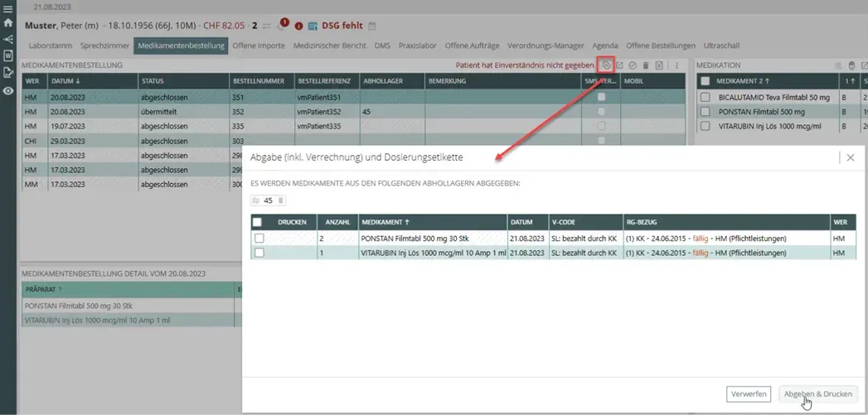The image size is (868, 415).
Task: Check the print box for PONSTAN Filmtabl row
Action: coord(259,238)
